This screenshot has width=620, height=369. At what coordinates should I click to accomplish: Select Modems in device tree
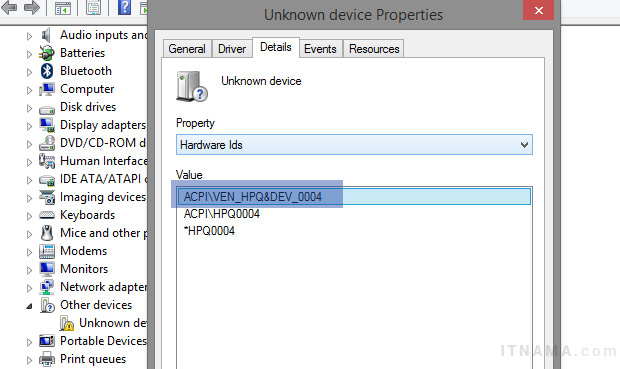83,251
